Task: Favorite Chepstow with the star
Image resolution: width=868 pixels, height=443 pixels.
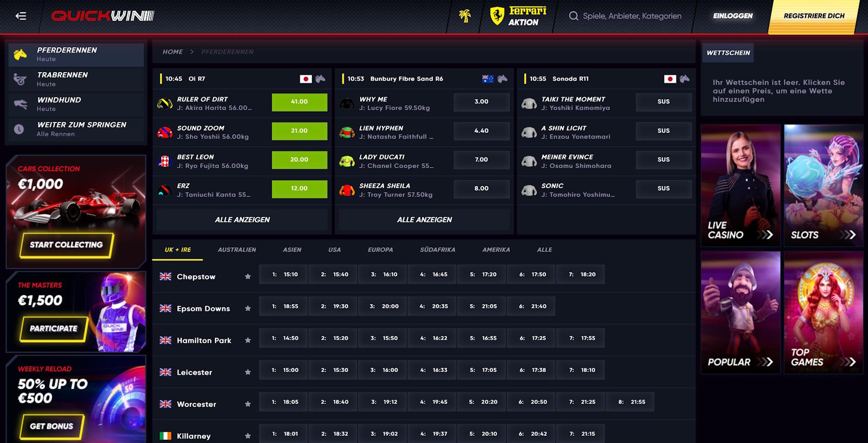Action: [x=248, y=277]
